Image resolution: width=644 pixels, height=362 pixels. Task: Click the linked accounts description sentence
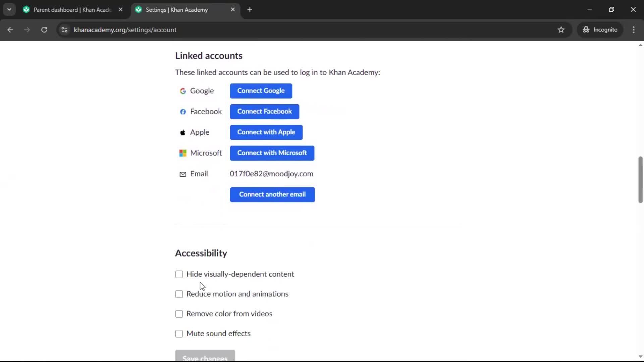point(277,73)
